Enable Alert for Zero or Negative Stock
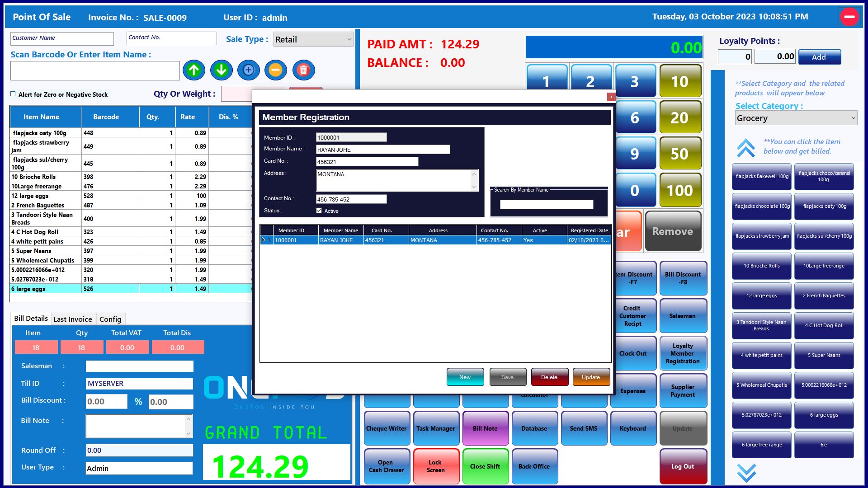Viewport: 868px width, 488px height. click(13, 94)
